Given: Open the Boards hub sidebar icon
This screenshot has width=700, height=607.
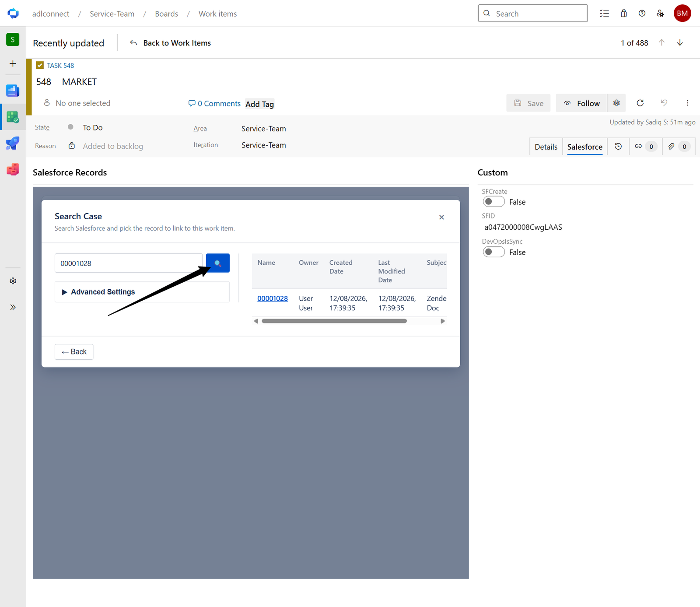Looking at the screenshot, I should (13, 117).
